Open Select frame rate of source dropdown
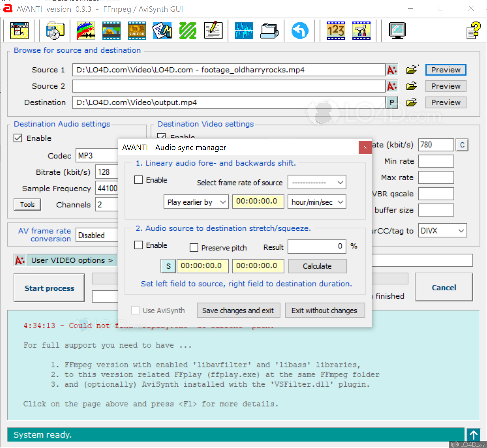The width and height of the screenshot is (487, 448). point(317,182)
